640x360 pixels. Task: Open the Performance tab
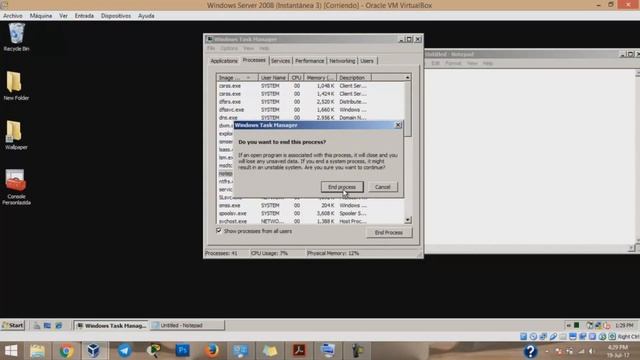click(309, 61)
